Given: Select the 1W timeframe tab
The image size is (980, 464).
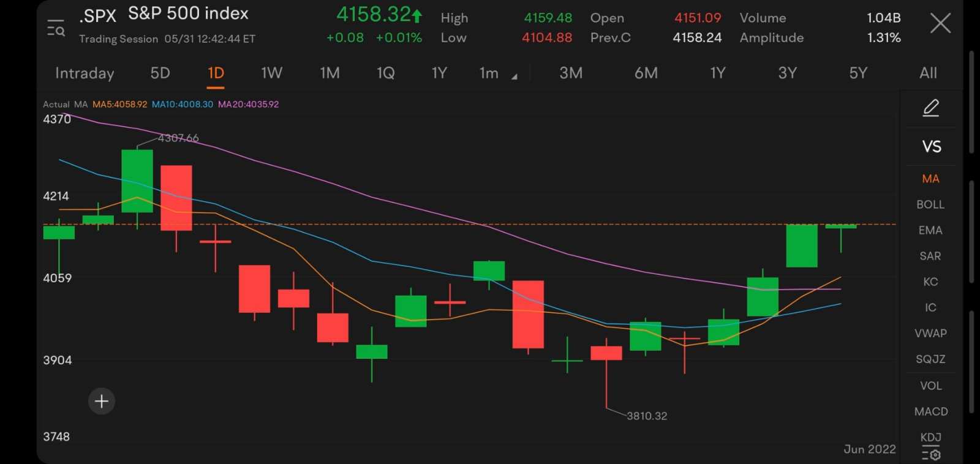Looking at the screenshot, I should [x=271, y=73].
